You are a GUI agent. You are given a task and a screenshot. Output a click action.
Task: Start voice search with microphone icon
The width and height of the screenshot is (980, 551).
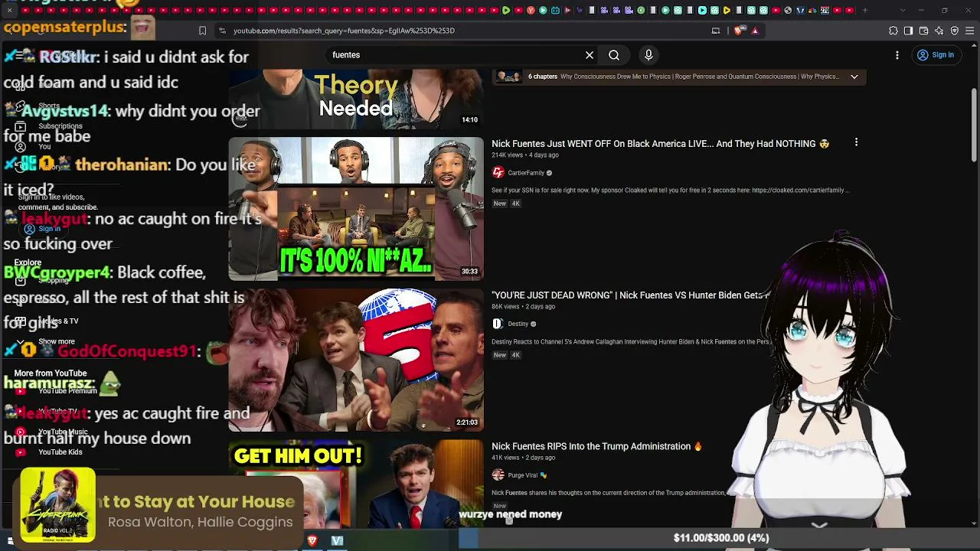click(x=648, y=55)
